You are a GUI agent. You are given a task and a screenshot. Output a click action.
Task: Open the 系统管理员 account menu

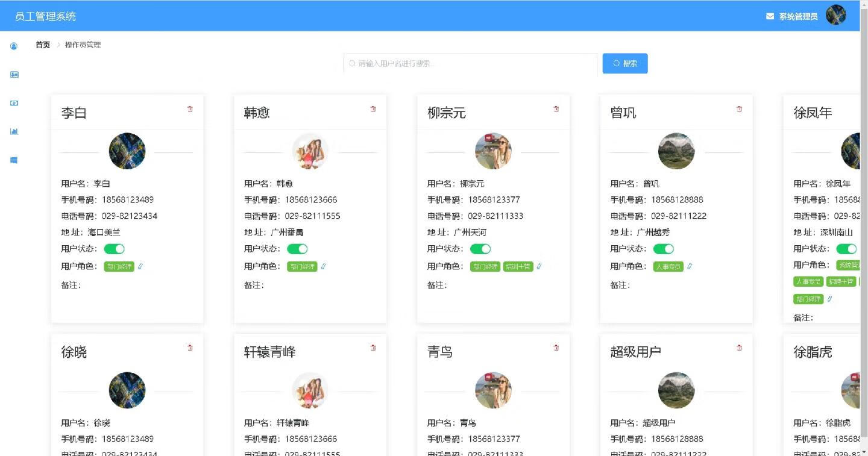[798, 16]
